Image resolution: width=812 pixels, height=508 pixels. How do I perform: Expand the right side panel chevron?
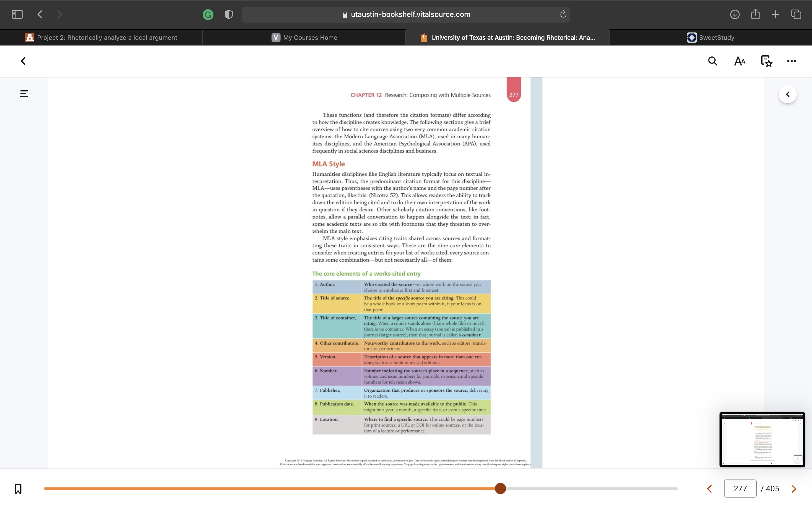pos(787,95)
